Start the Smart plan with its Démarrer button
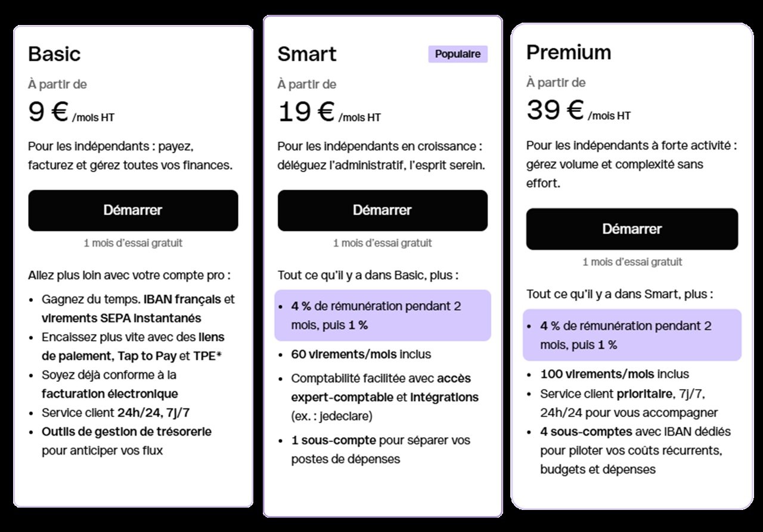The height and width of the screenshot is (532, 763). 382,210
